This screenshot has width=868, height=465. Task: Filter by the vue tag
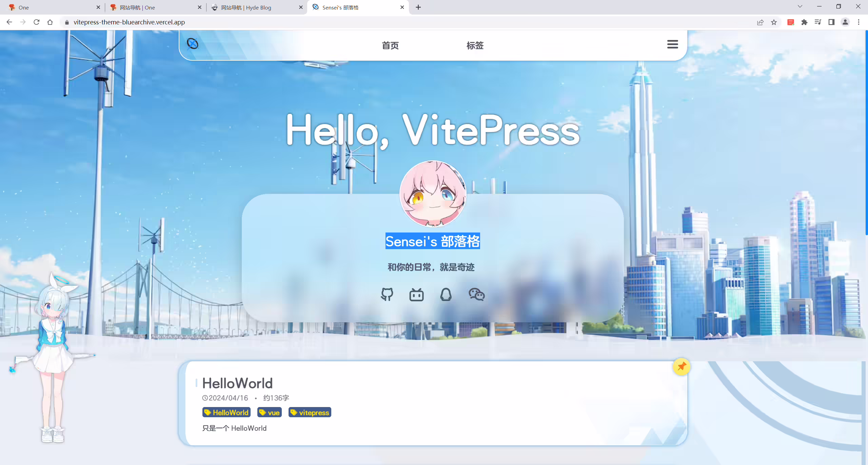(270, 412)
